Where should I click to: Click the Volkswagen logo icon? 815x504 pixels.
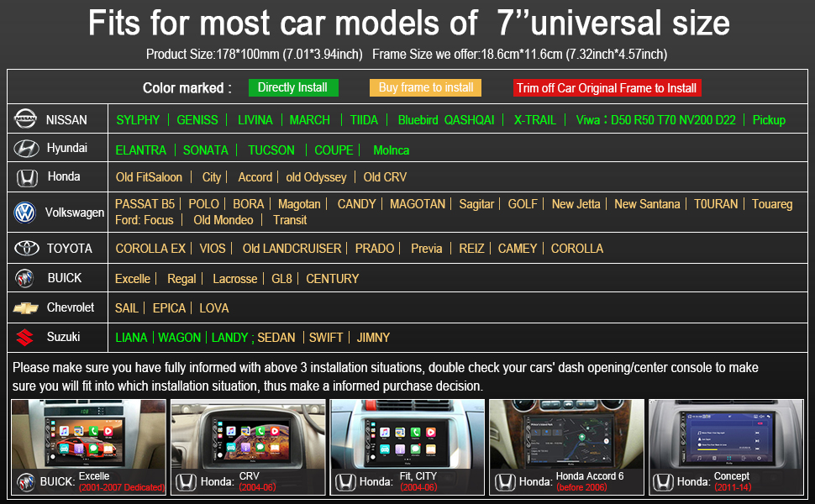pos(25,213)
